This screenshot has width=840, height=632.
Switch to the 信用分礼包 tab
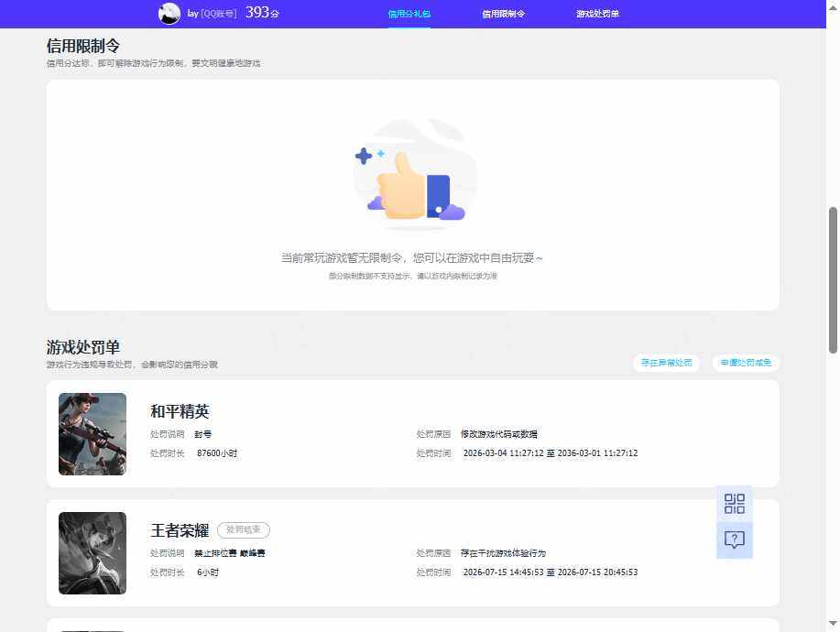409,14
